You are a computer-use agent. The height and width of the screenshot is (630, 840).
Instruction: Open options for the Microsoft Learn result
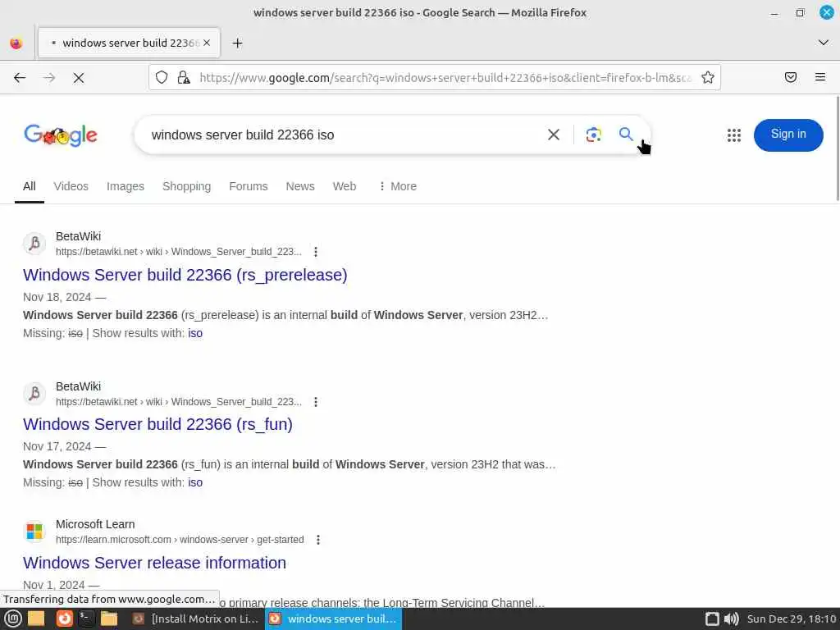[x=318, y=540]
